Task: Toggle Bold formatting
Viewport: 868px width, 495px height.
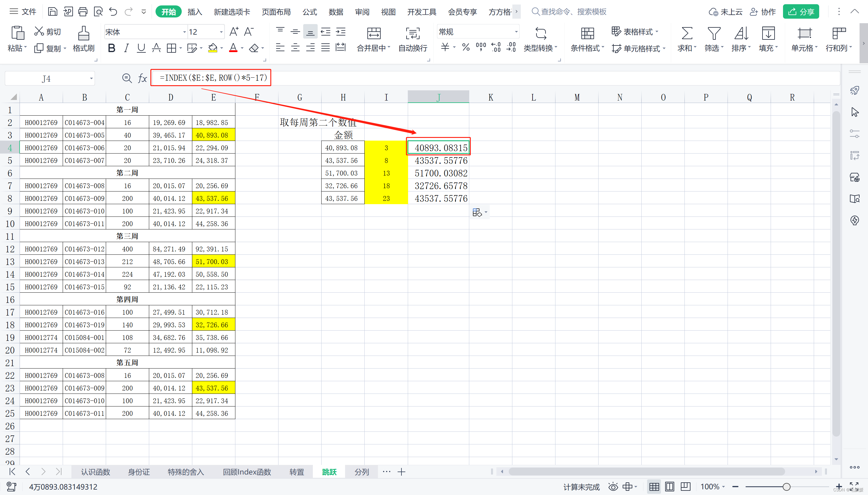Action: [x=111, y=48]
